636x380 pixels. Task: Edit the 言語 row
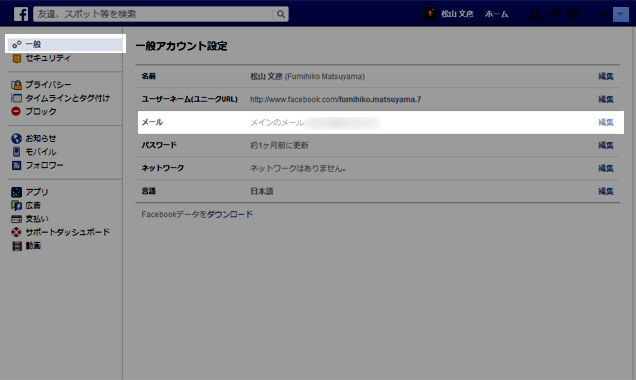(x=606, y=191)
